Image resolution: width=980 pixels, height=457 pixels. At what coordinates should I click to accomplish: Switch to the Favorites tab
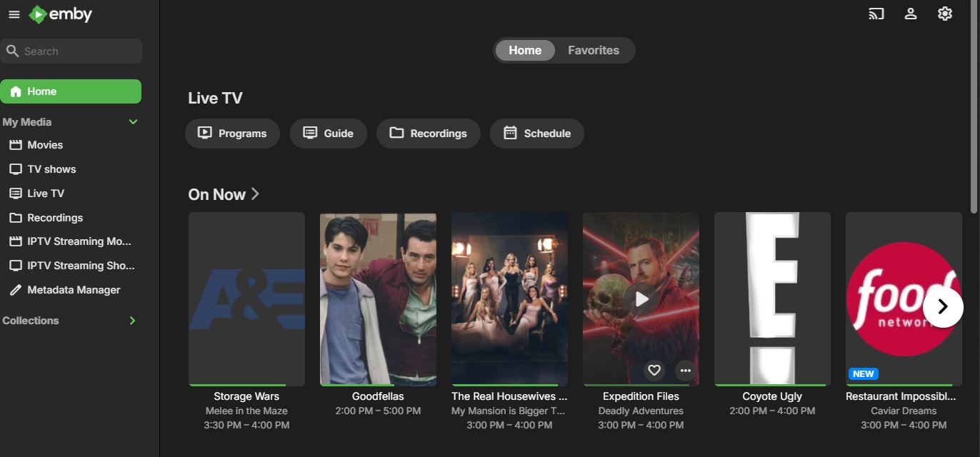tap(594, 50)
